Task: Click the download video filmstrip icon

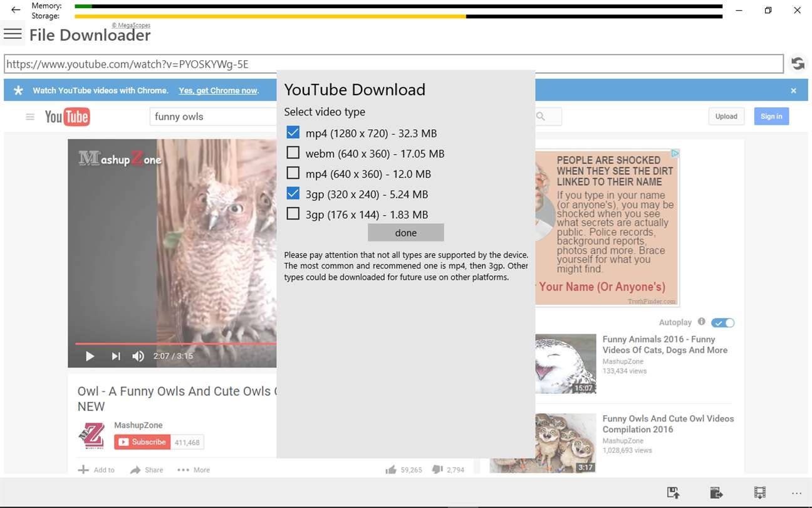Action: tap(759, 493)
